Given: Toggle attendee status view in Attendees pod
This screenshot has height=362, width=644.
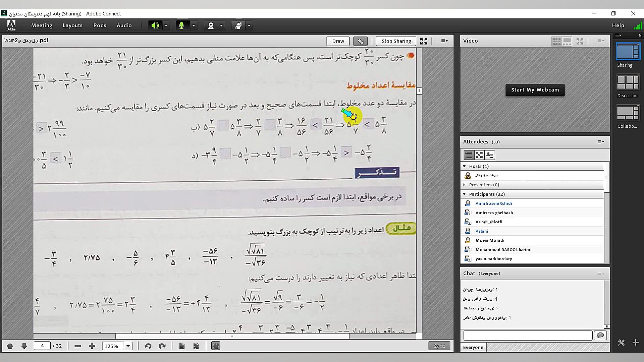Looking at the screenshot, I should point(490,155).
